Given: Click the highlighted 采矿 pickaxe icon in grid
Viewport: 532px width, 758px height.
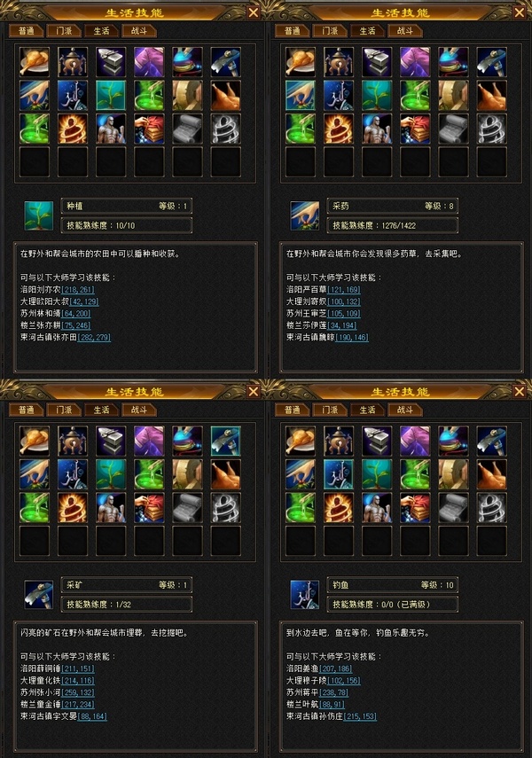Looking at the screenshot, I should click(225, 441).
